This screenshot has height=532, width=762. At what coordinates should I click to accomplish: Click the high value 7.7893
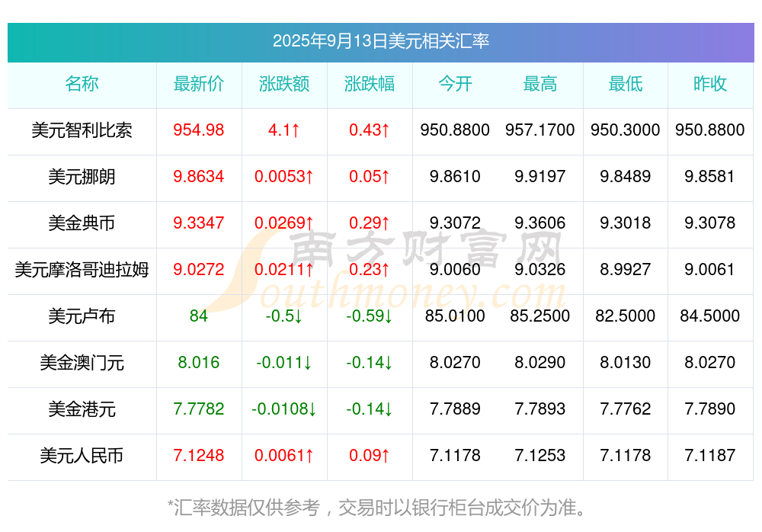click(540, 409)
